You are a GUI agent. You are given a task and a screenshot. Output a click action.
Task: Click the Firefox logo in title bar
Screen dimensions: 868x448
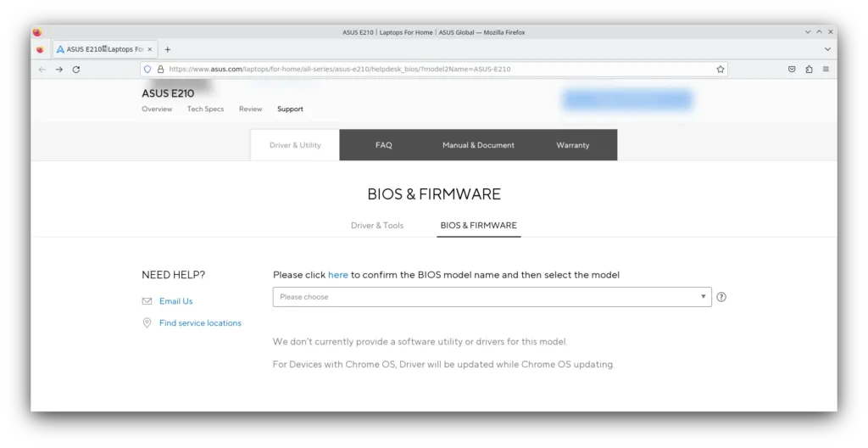[37, 32]
